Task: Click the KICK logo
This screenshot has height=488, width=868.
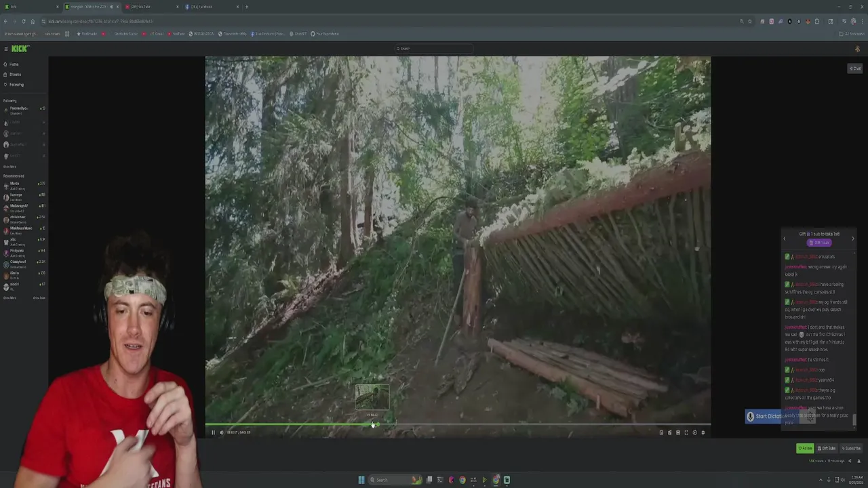Action: pos(20,49)
